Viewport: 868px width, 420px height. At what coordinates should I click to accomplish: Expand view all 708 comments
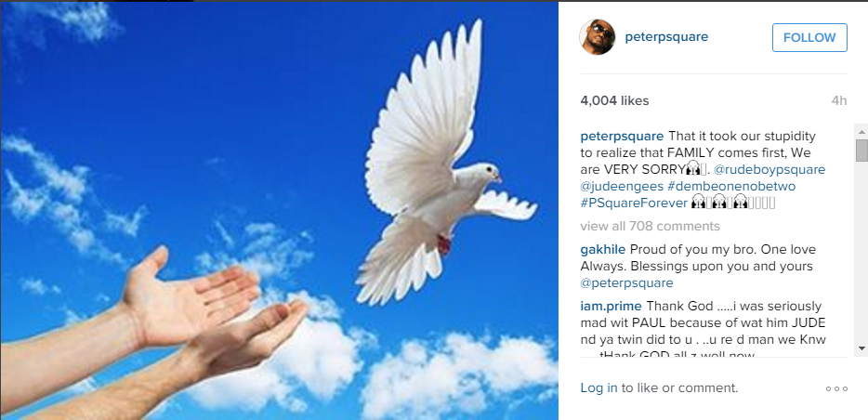pos(650,226)
